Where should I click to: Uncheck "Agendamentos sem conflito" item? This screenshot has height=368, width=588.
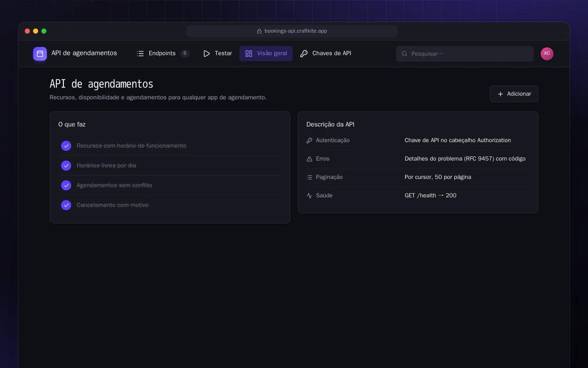tap(66, 185)
